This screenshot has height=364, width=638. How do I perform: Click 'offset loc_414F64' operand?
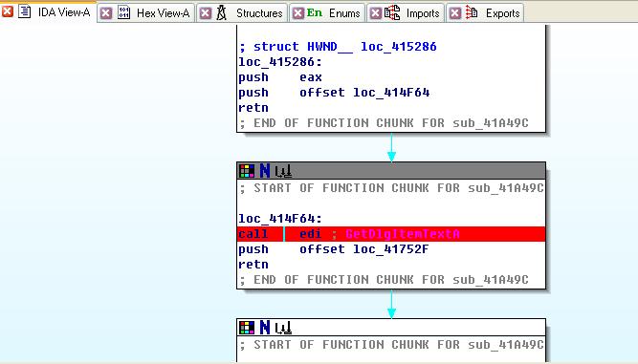364,93
